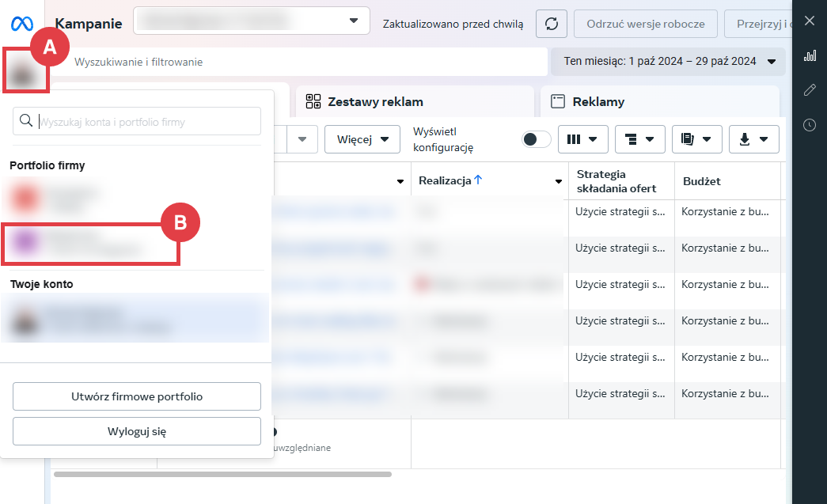Expand the campaign account selector dropdown
This screenshot has height=504, width=827.
(252, 21)
